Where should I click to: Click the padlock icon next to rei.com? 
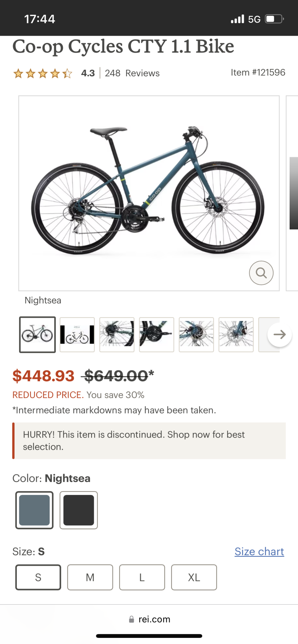(x=132, y=619)
